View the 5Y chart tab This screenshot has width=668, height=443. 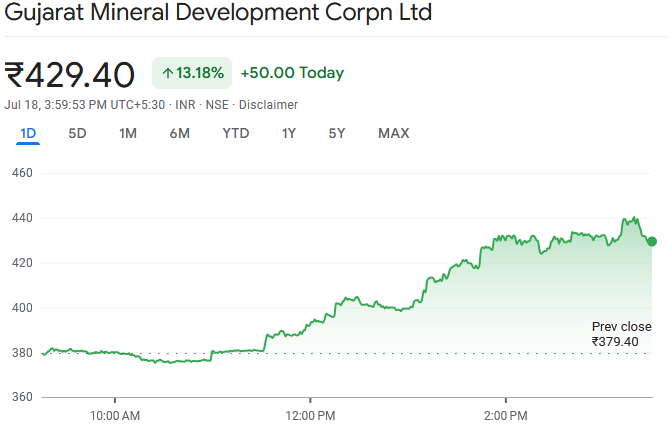click(337, 134)
